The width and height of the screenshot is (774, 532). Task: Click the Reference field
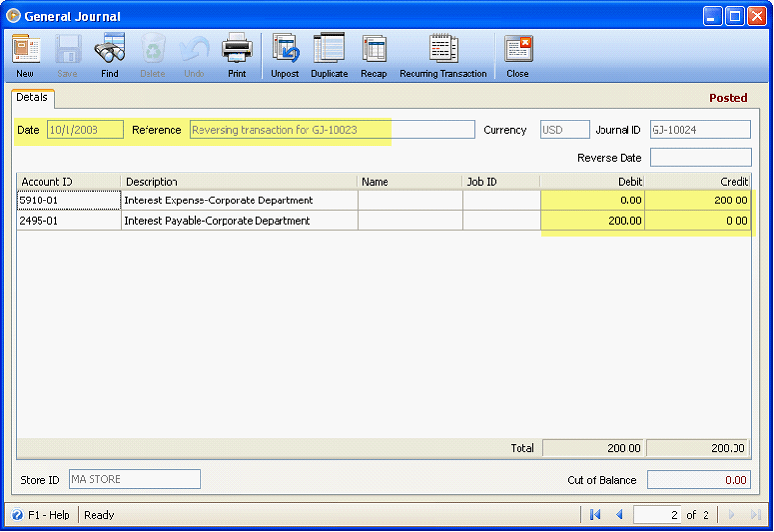click(333, 130)
